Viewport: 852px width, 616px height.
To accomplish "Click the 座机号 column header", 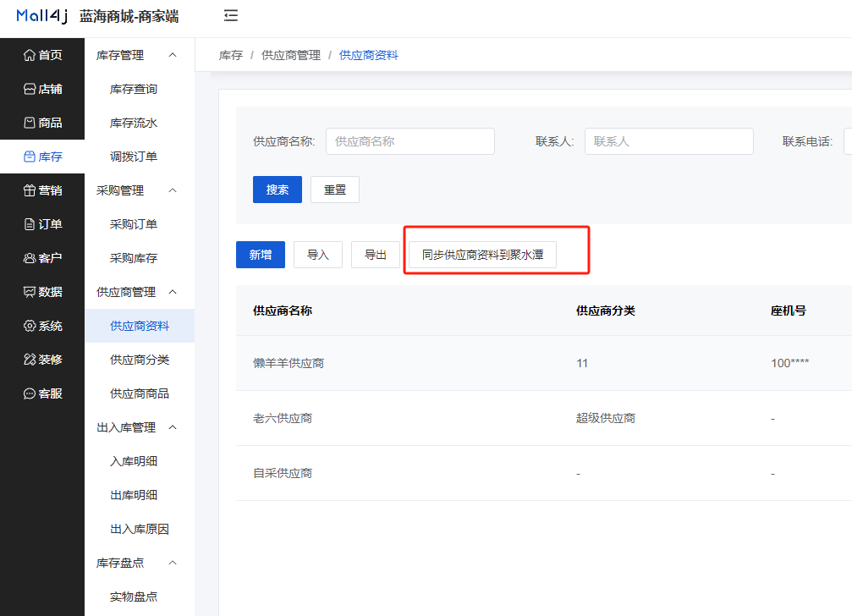I will [x=788, y=311].
